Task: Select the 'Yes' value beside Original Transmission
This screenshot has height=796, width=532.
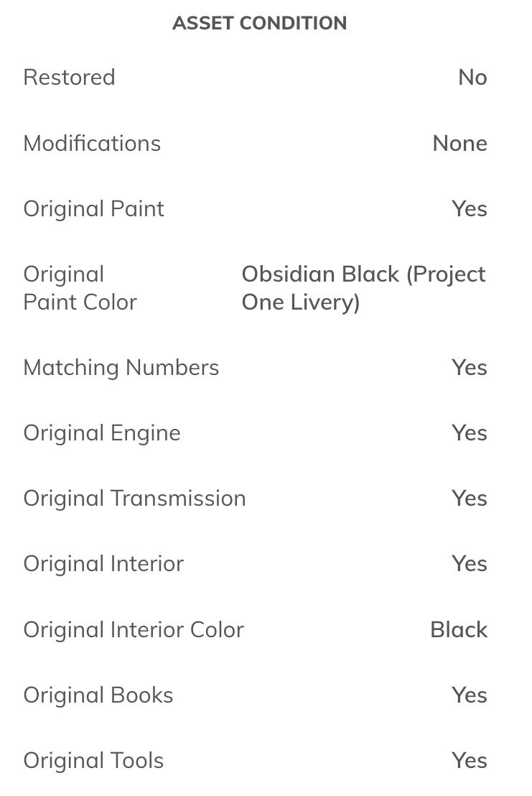Action: [x=470, y=499]
